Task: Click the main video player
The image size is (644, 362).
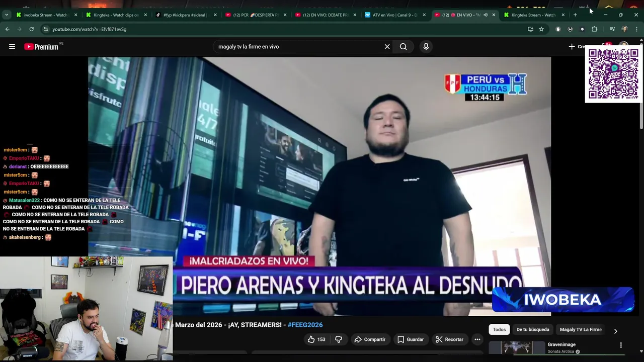Action: point(319,186)
